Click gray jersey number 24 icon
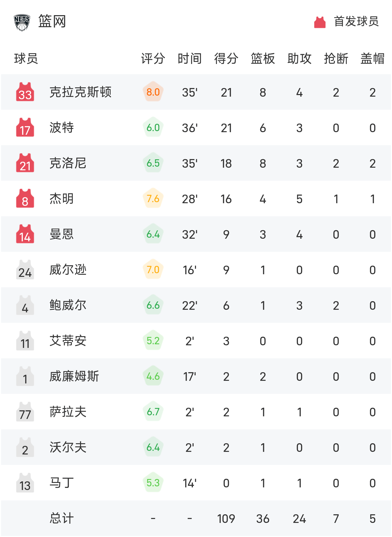The height and width of the screenshot is (537, 392). point(25,270)
